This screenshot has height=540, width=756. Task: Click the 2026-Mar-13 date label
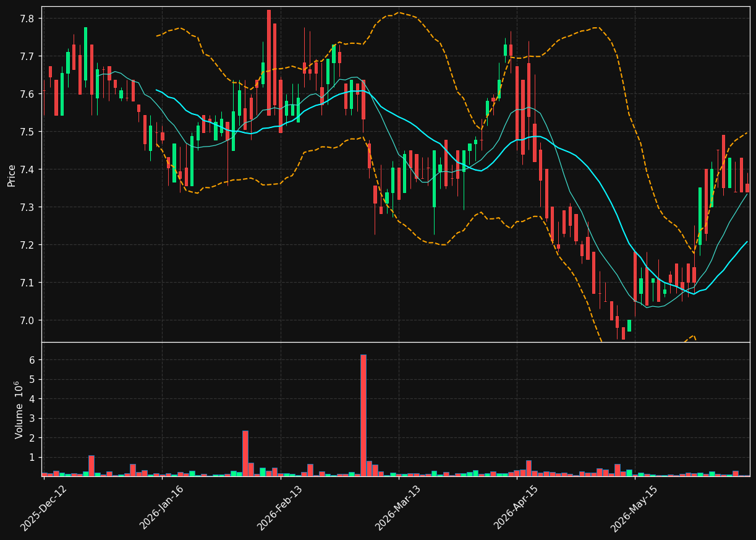click(398, 508)
